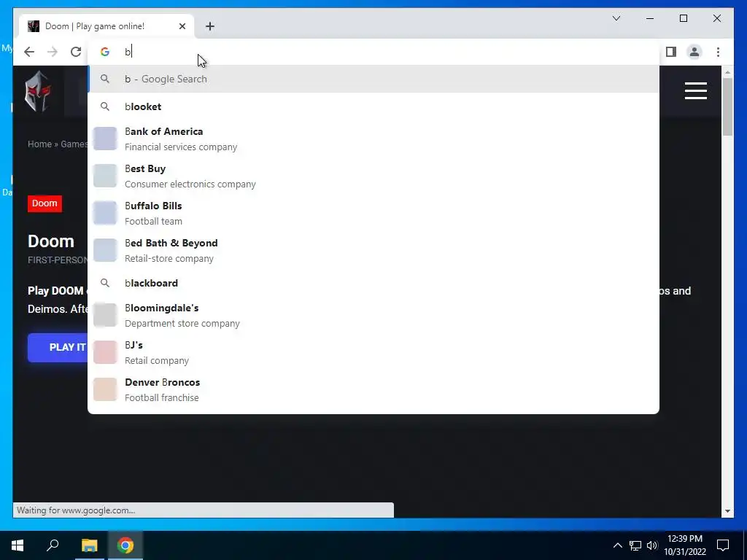Select 'b - Google Search' suggestion
This screenshot has height=560, width=747.
[x=373, y=79]
